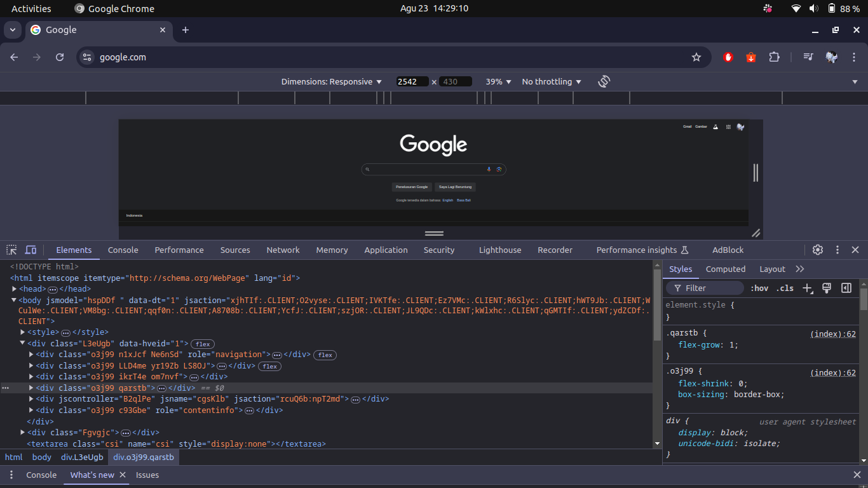Screen dimensions: 868x488
Task: Open the Dimensions: Responsive dropdown
Action: (332, 82)
